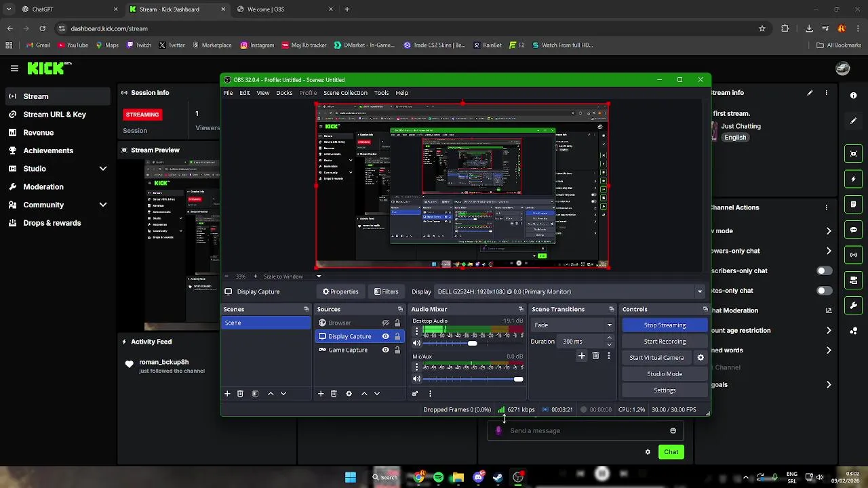This screenshot has width=868, height=488.
Task: Mute the Desktop Audio speaker icon
Action: click(416, 343)
